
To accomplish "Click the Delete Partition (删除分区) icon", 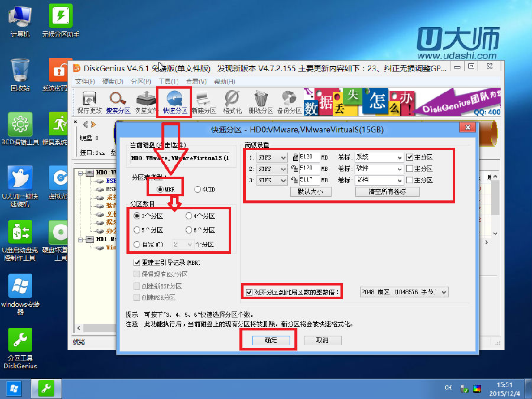I will tap(261, 102).
